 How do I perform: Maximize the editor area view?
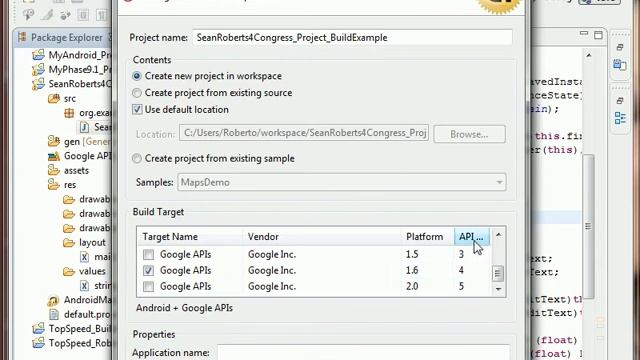pyautogui.click(x=598, y=35)
